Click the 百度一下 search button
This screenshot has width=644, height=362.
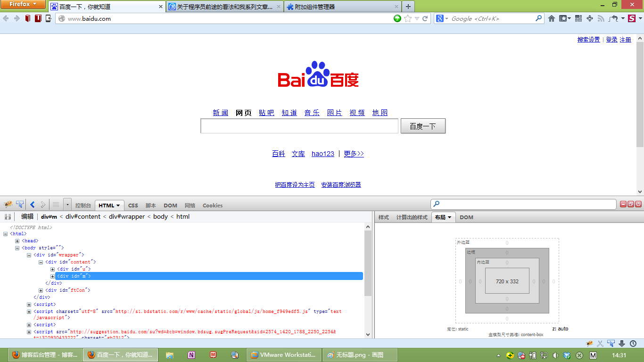click(423, 126)
